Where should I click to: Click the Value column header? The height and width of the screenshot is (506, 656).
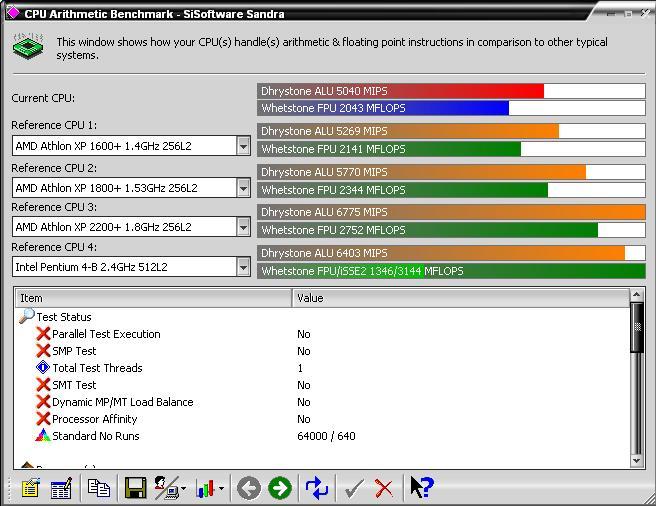tap(460, 298)
